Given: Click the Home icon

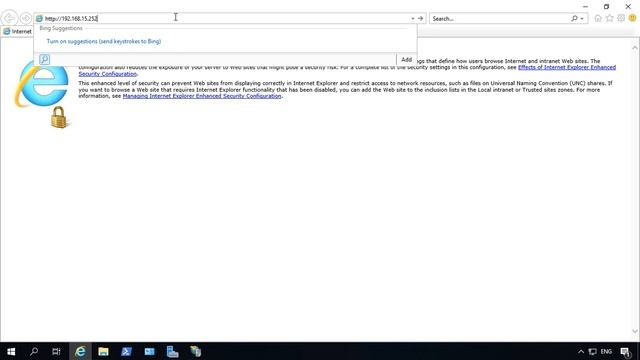Looking at the screenshot, I should point(598,18).
